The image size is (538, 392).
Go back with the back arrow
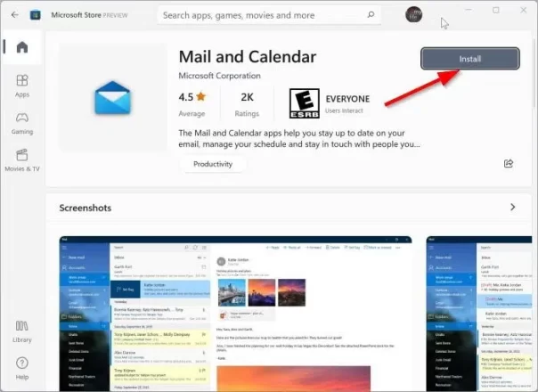click(x=15, y=15)
